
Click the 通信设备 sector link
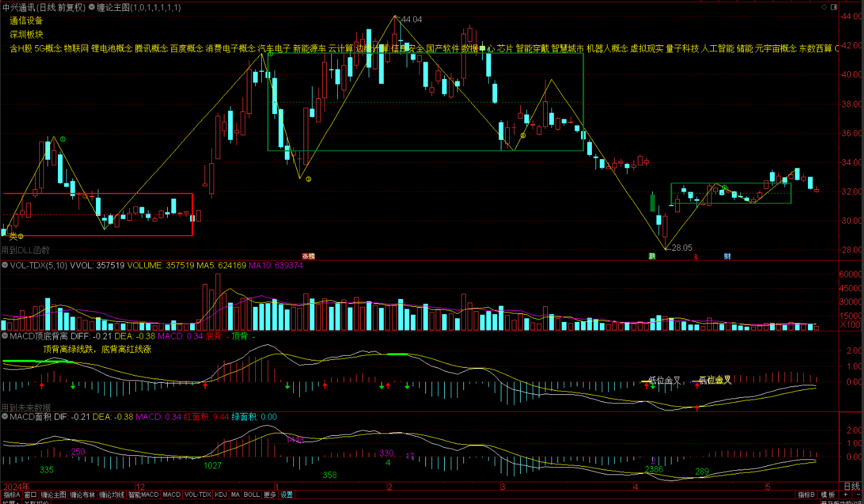point(26,20)
